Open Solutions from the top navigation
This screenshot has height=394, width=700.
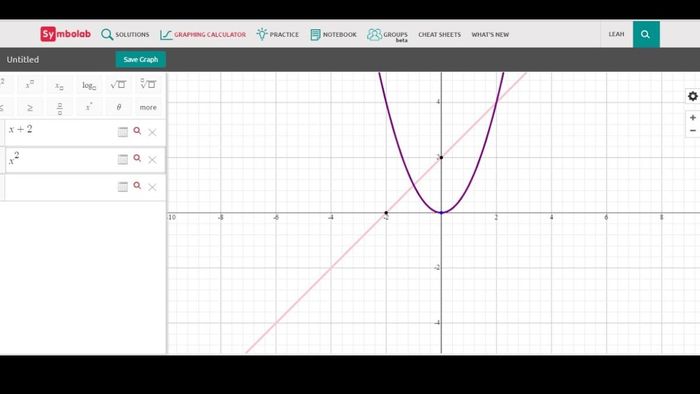click(125, 34)
